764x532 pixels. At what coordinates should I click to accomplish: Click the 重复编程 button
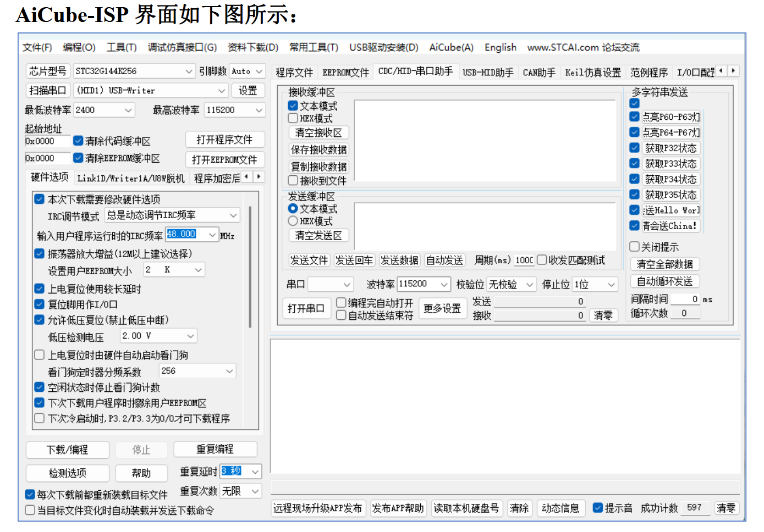coord(215,450)
